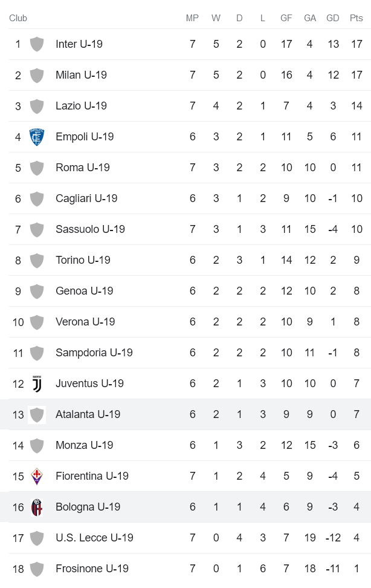
Task: Select the Sampdoria U-19 team name
Action: [94, 353]
